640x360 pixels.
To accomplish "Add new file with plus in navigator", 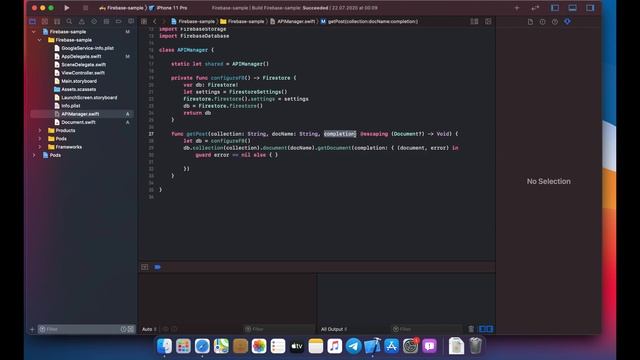I will 32,329.
